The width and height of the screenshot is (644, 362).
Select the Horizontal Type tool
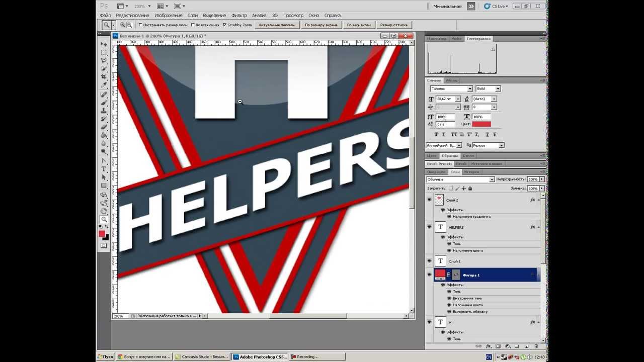coord(104,169)
